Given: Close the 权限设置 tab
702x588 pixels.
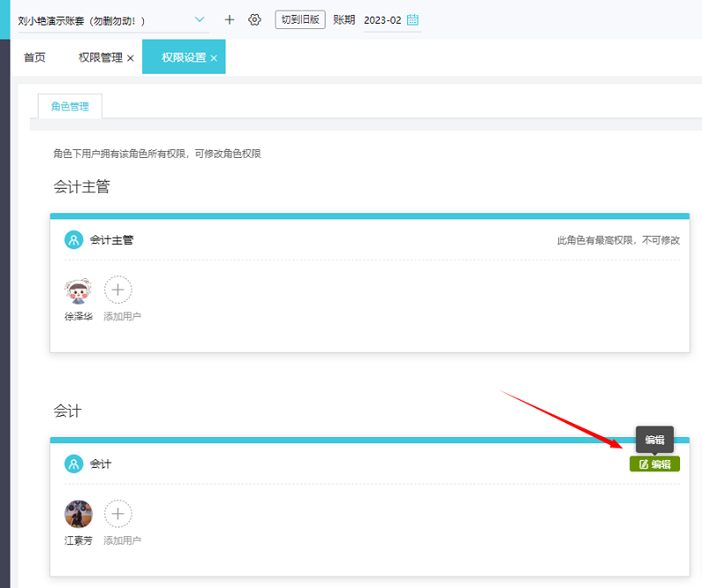Looking at the screenshot, I should [214, 58].
